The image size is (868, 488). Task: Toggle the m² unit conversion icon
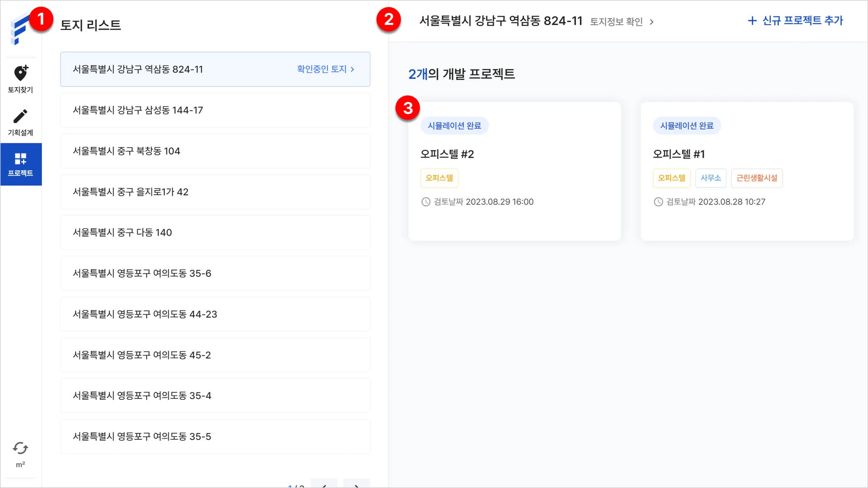(20, 448)
